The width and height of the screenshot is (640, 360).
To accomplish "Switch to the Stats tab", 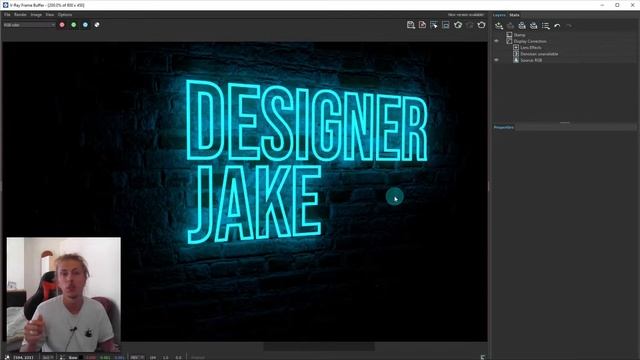I will coord(514,15).
